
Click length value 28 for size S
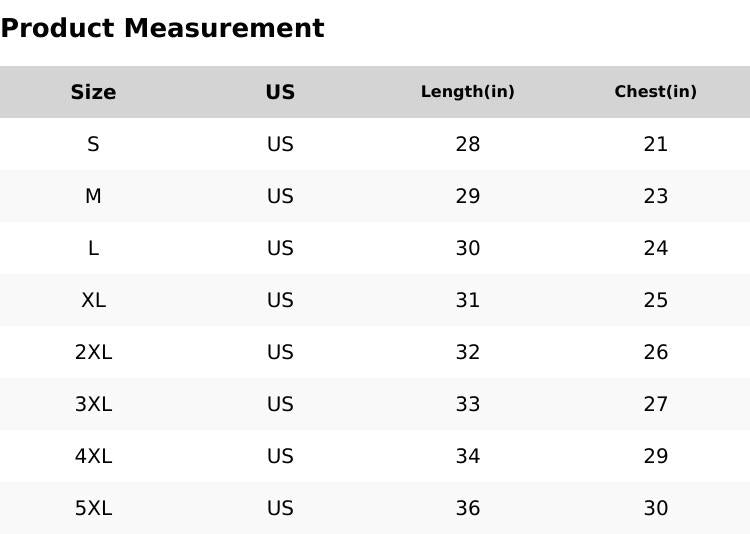click(x=467, y=144)
